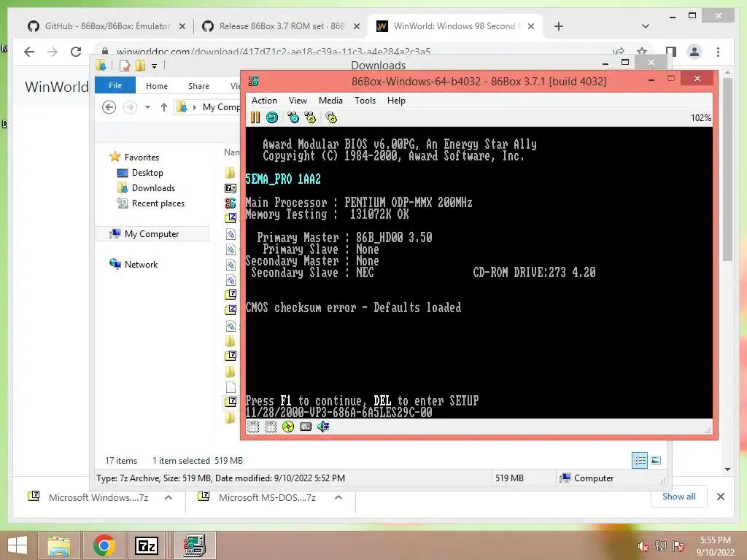
Task: Switch to Release 86Box 3.7 ROM set tab
Action: [x=280, y=26]
